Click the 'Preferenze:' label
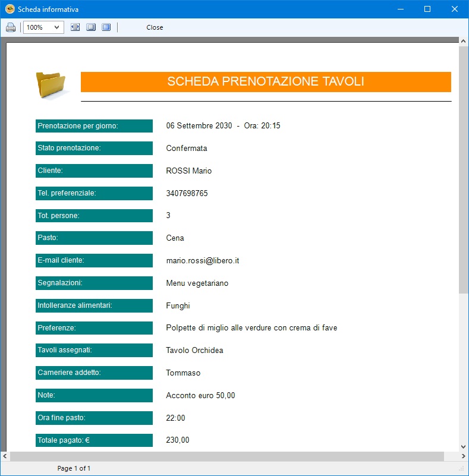Screen dimensions: 469x476 tap(94, 328)
